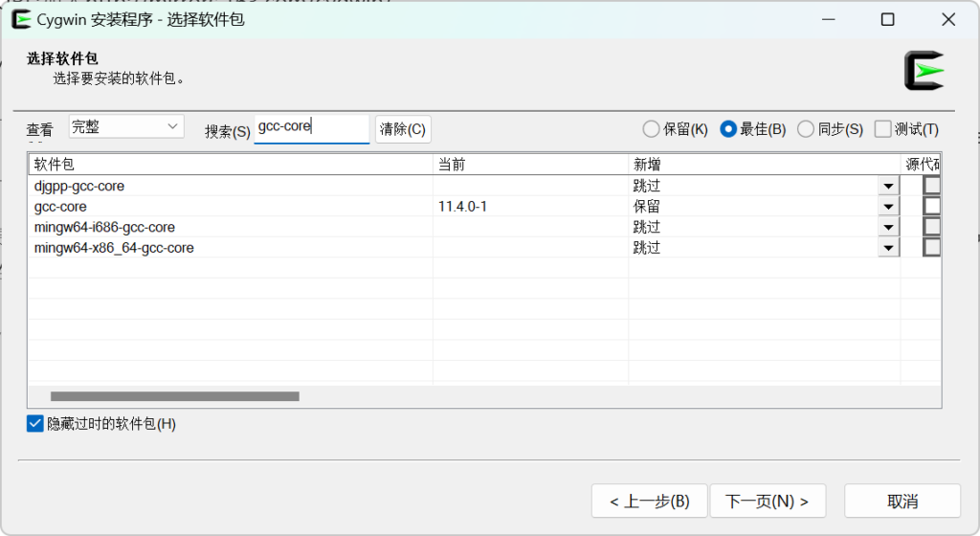The width and height of the screenshot is (980, 536).
Task: Close the Cygwin installer window
Action: [948, 19]
